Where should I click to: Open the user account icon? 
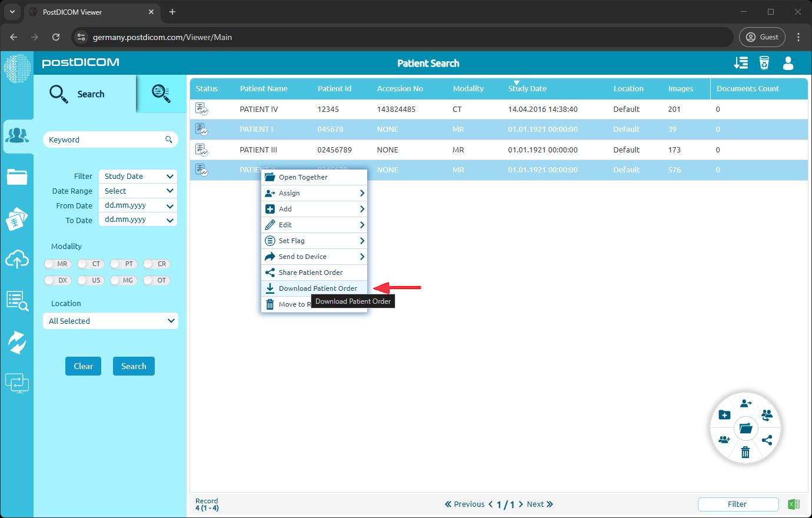pyautogui.click(x=788, y=63)
